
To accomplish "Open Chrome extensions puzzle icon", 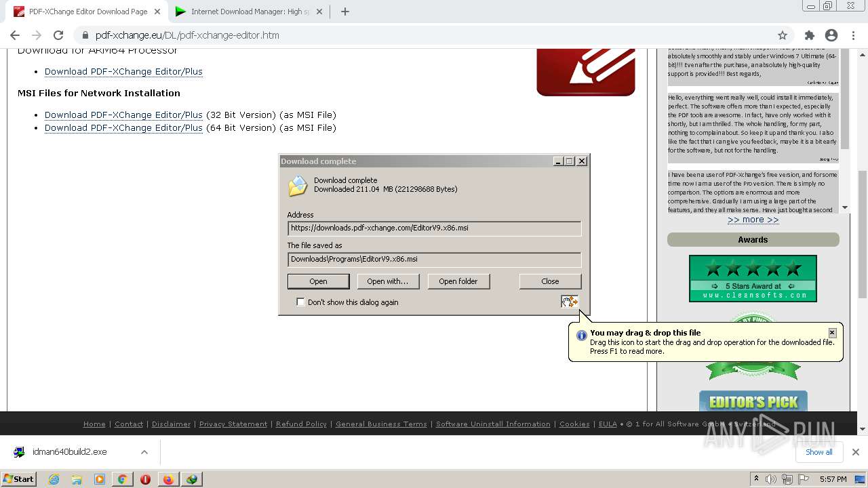I will tap(809, 35).
